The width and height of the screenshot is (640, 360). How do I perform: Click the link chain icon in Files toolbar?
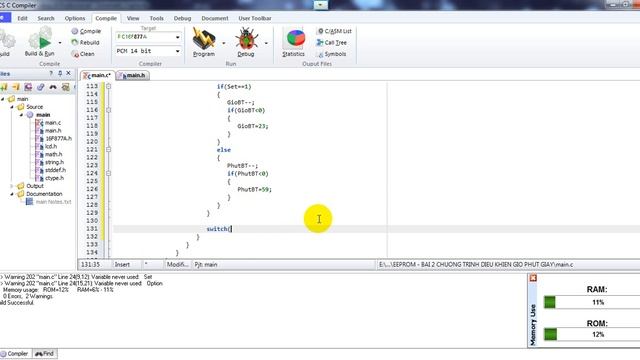point(40,87)
